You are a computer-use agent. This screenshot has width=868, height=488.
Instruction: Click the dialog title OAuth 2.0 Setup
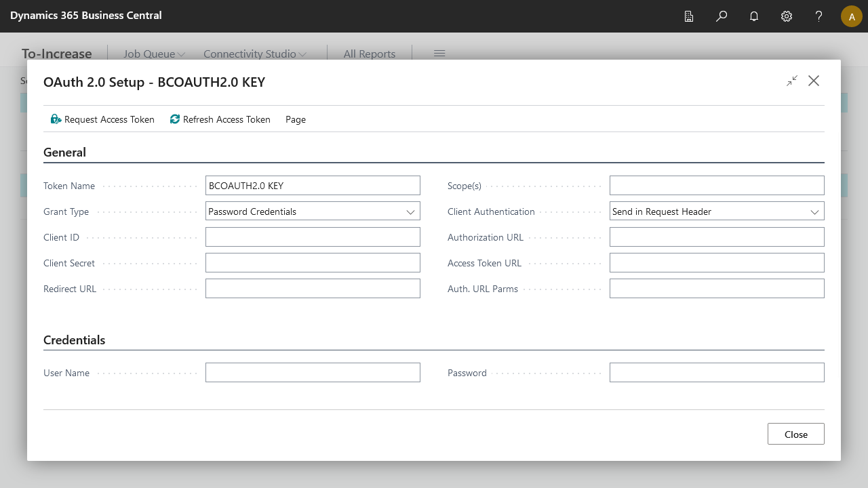click(x=154, y=82)
